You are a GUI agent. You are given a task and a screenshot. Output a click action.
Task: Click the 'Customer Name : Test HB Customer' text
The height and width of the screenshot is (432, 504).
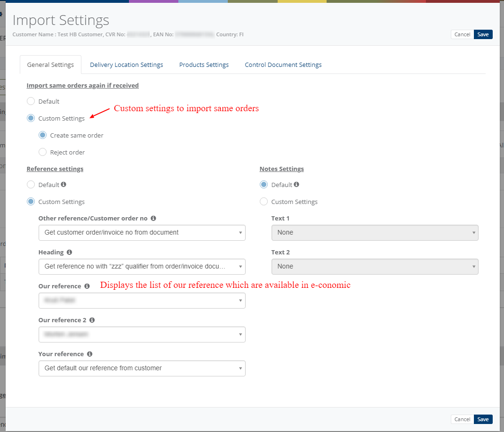[58, 34]
